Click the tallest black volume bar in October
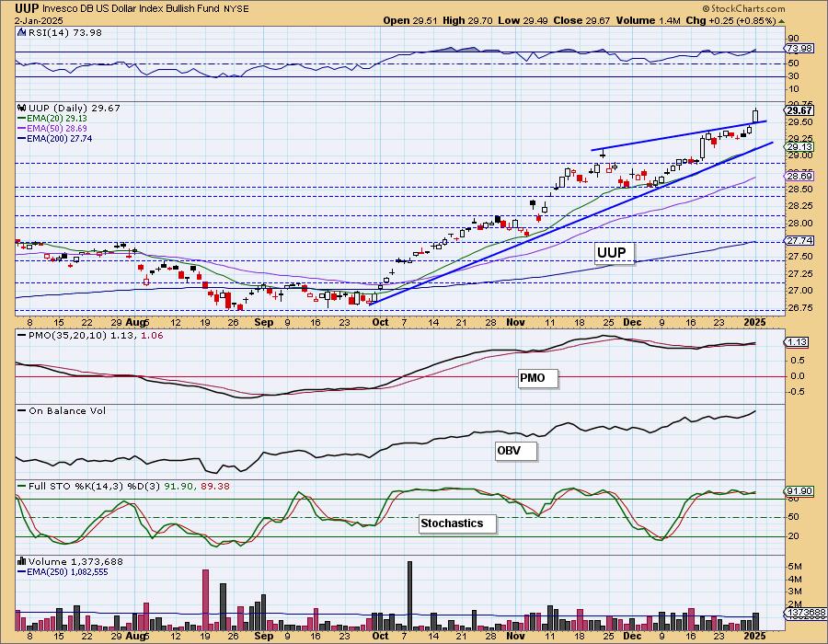The image size is (828, 644). tap(409, 596)
